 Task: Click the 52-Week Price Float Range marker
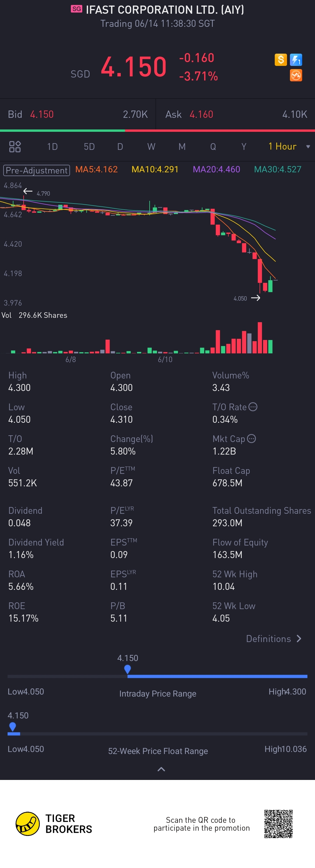[x=13, y=727]
